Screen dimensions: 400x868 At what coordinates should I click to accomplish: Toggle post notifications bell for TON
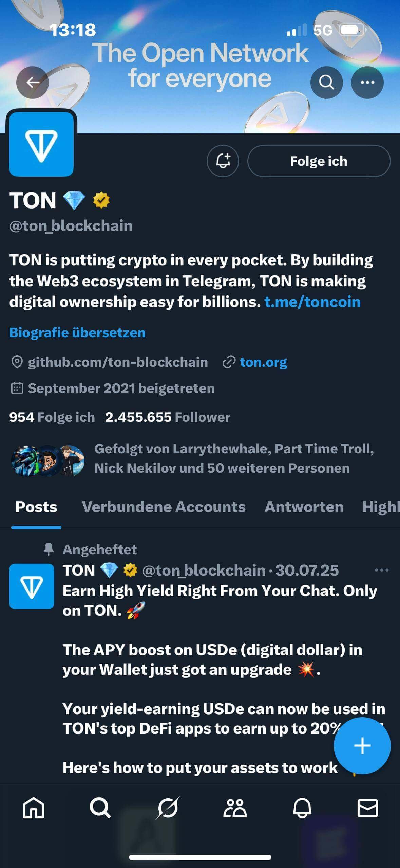pyautogui.click(x=223, y=161)
